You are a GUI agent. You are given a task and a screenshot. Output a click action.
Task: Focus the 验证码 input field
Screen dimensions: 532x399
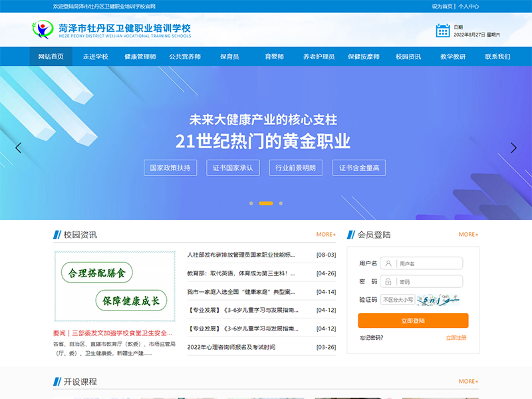[398, 300]
